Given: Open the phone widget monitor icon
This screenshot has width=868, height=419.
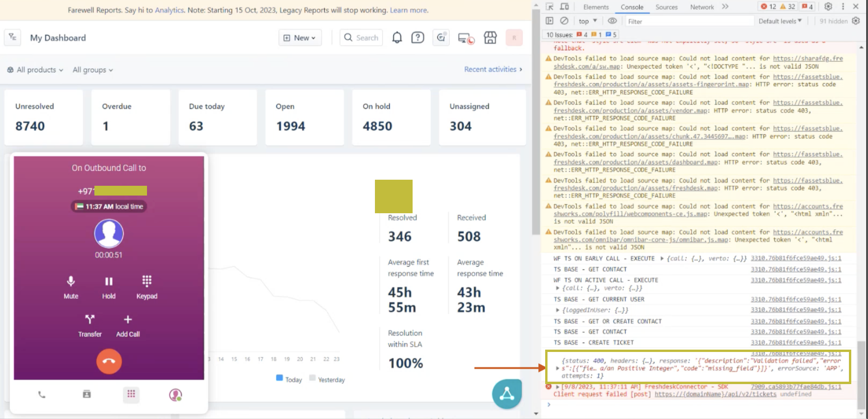Looking at the screenshot, I should (466, 38).
